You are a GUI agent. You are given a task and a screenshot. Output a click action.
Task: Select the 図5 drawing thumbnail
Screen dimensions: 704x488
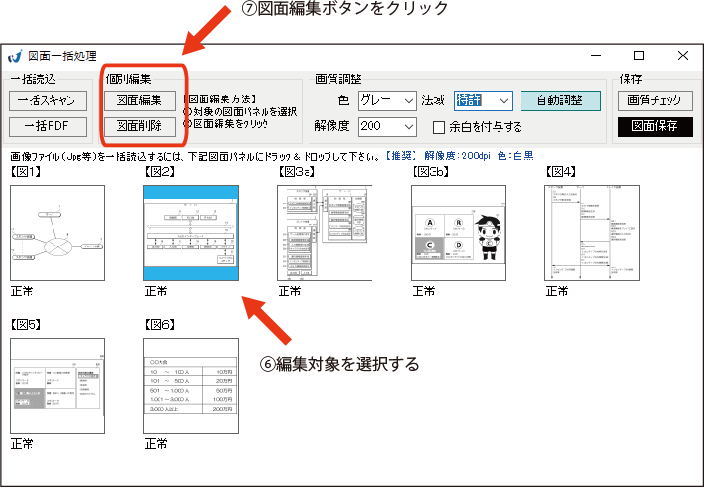[57, 385]
